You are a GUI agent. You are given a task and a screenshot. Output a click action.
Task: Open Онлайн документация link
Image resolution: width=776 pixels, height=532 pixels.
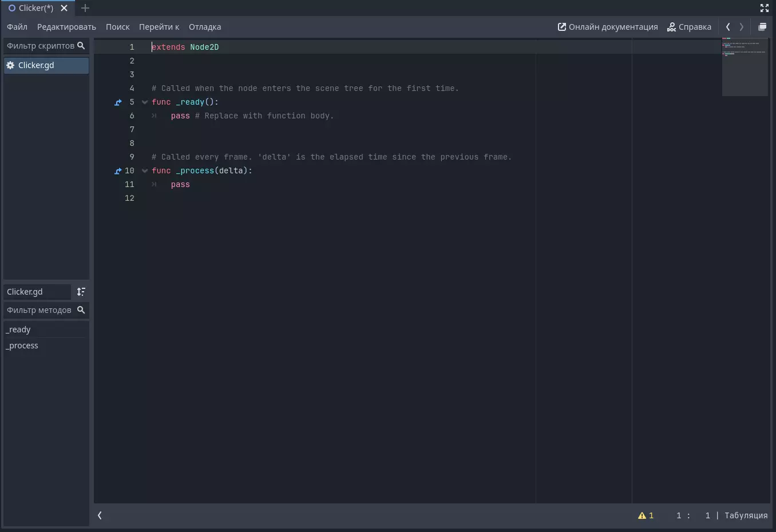tap(608, 27)
